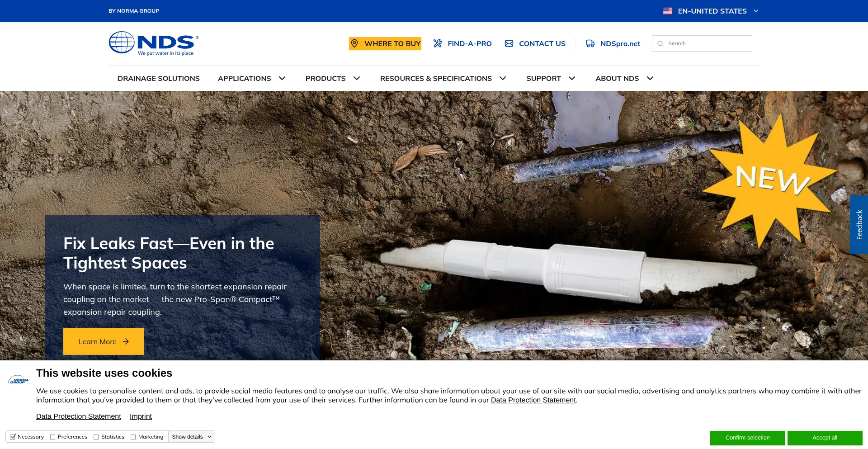Image resolution: width=868 pixels, height=449 pixels.
Task: Expand the Products menu chevron
Action: point(357,78)
